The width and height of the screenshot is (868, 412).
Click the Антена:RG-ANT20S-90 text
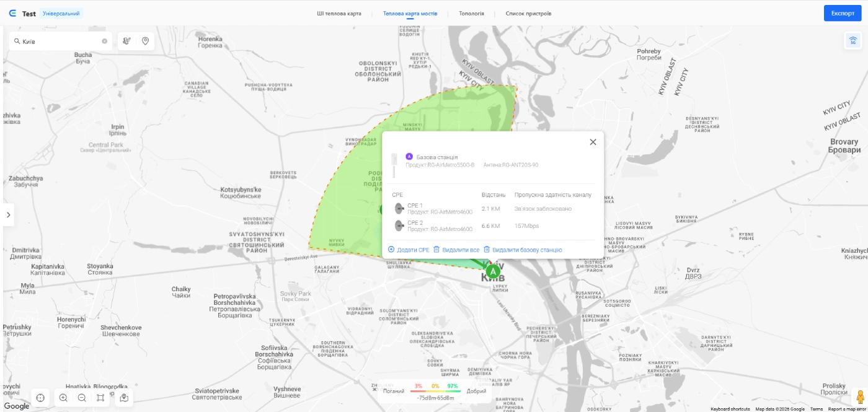511,165
